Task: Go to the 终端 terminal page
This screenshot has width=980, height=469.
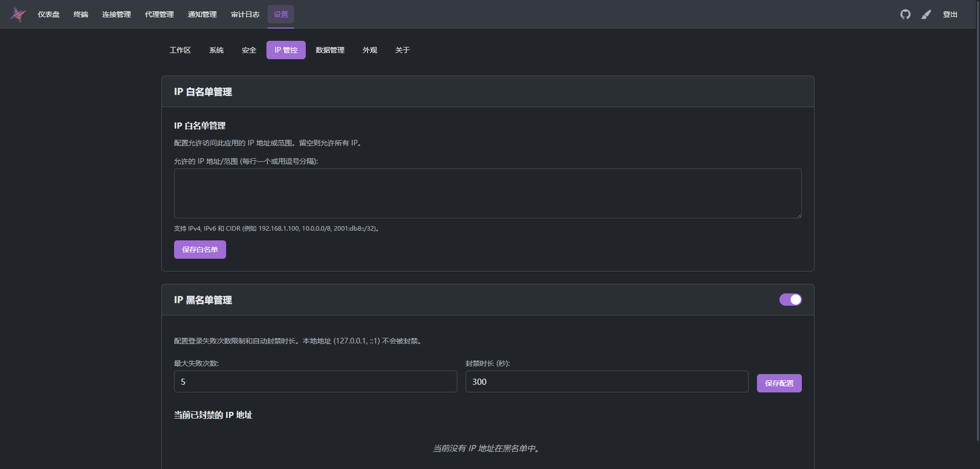Action: pos(81,14)
